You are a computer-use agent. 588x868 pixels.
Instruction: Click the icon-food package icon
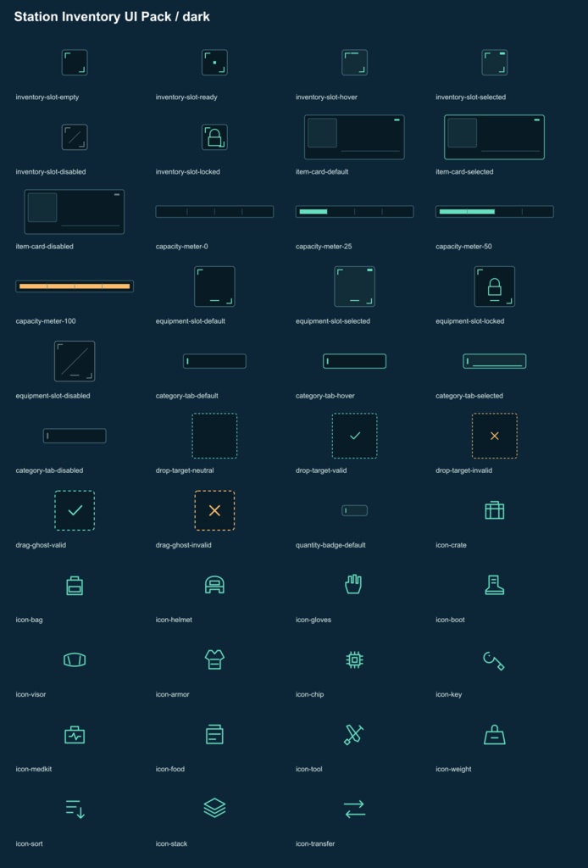(x=214, y=735)
